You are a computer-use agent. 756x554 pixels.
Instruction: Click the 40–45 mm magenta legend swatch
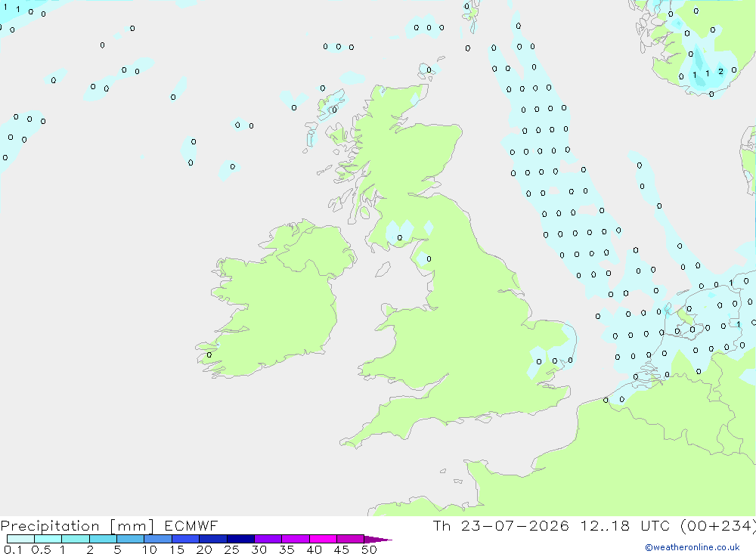click(x=323, y=539)
